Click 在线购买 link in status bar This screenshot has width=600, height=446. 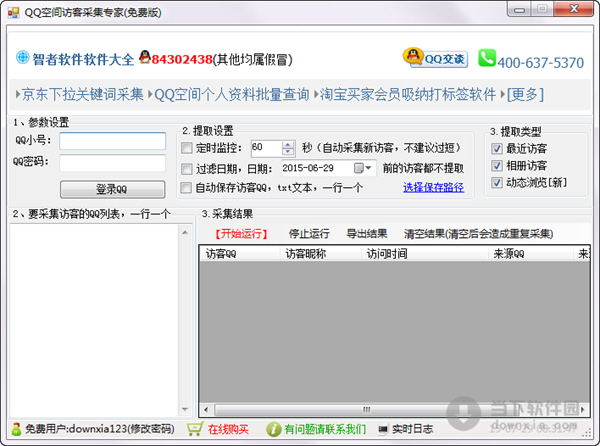[228, 429]
